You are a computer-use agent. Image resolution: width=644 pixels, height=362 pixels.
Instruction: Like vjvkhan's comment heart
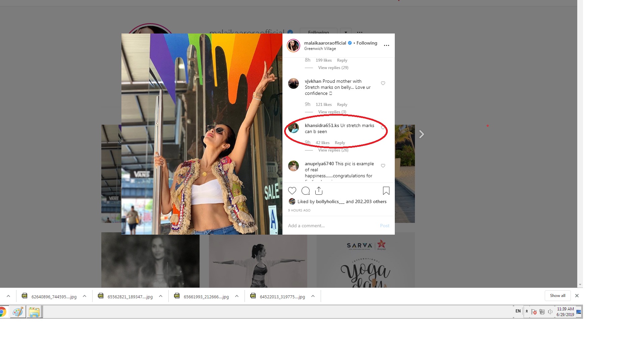pos(383,83)
